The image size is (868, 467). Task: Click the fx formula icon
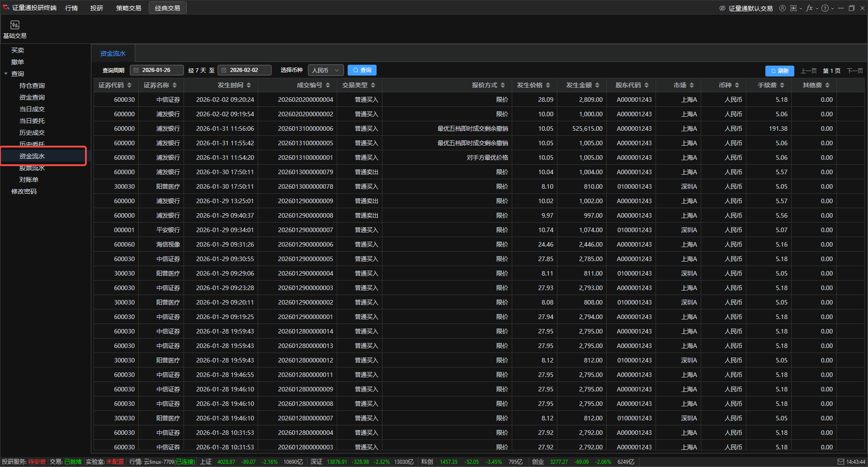coord(809,8)
